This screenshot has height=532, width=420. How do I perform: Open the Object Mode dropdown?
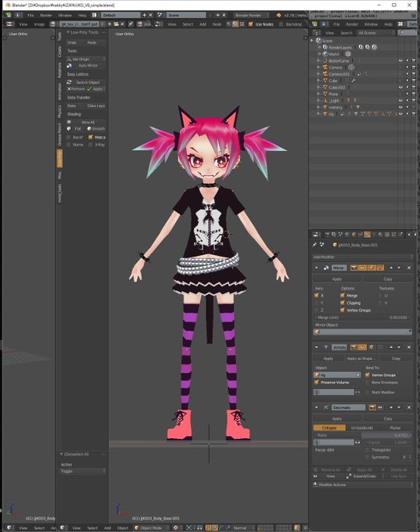coord(151,528)
